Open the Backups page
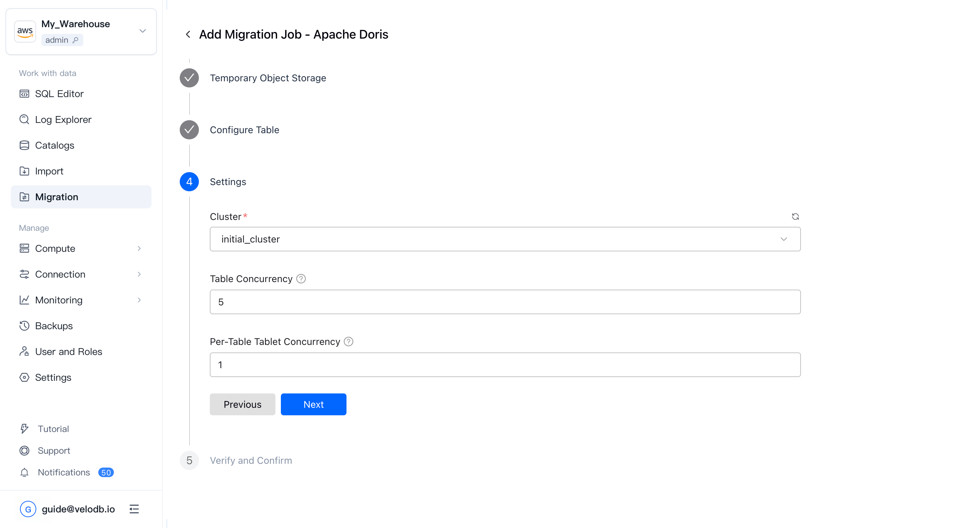980x528 pixels. [54, 326]
